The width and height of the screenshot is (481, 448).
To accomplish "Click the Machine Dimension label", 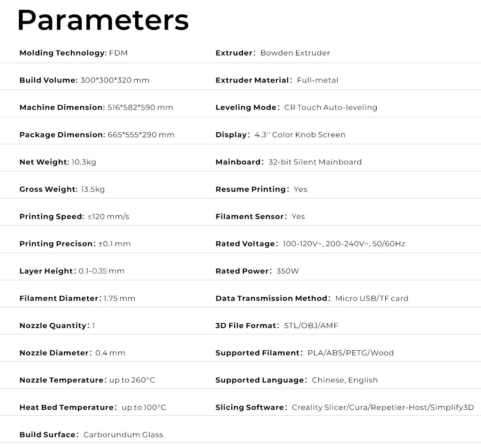I will 62,108.
